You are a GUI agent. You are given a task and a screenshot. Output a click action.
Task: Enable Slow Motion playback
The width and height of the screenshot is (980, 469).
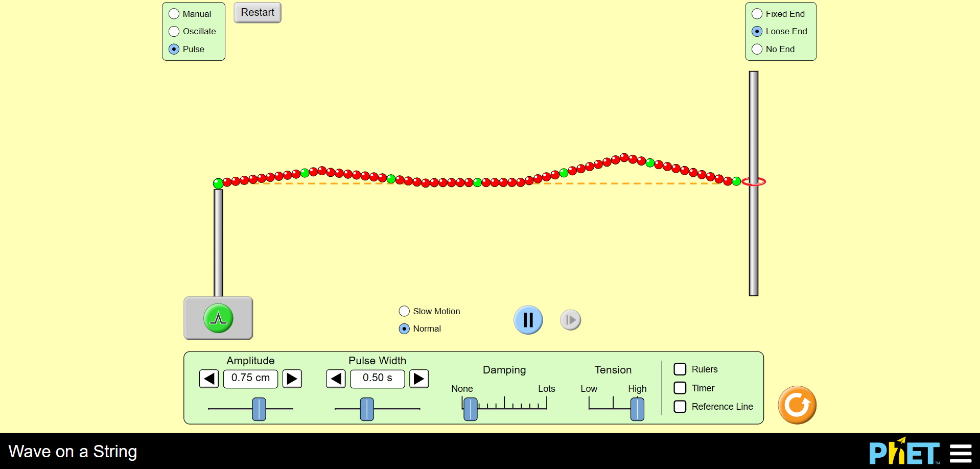[x=404, y=311]
